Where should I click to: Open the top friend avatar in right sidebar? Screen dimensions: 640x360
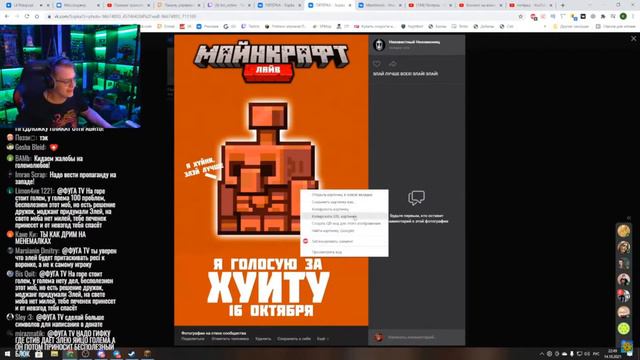pyautogui.click(x=623, y=231)
